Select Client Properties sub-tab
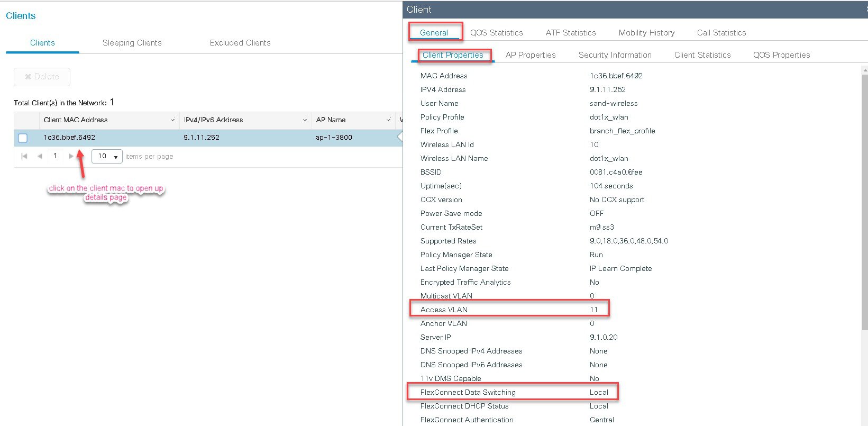This screenshot has height=426, width=868. [453, 55]
